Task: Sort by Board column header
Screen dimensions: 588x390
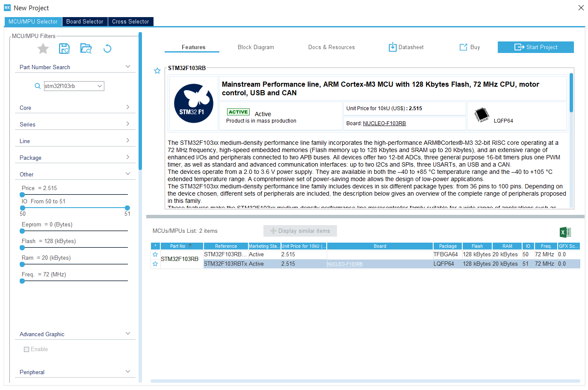Action: [x=380, y=246]
